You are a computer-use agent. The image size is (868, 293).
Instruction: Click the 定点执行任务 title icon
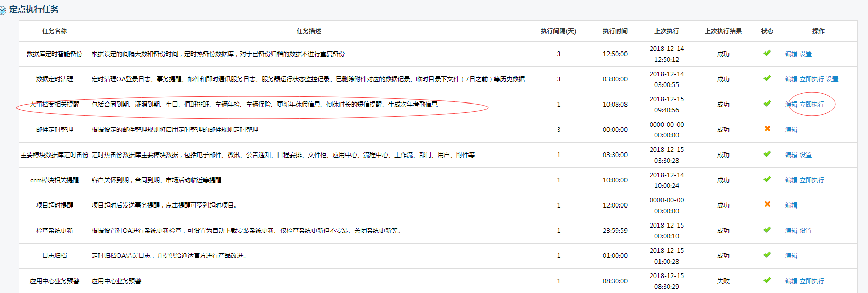point(3,10)
